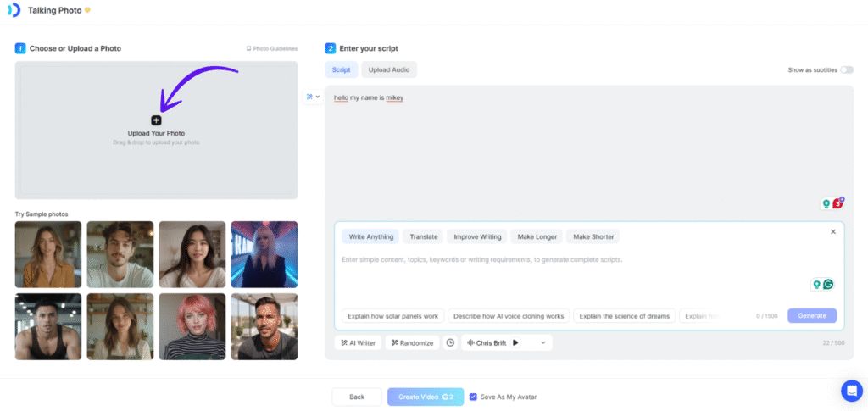Click the Randomize button
This screenshot has width=868, height=411.
pos(413,343)
